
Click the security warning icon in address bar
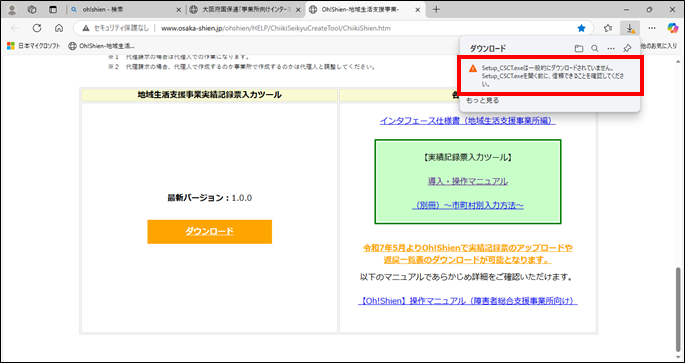tap(86, 28)
